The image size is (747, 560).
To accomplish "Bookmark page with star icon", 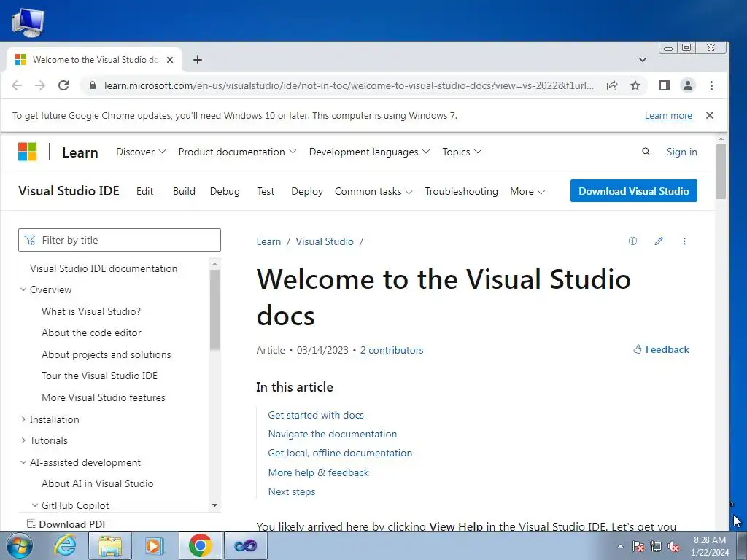I will tap(635, 86).
